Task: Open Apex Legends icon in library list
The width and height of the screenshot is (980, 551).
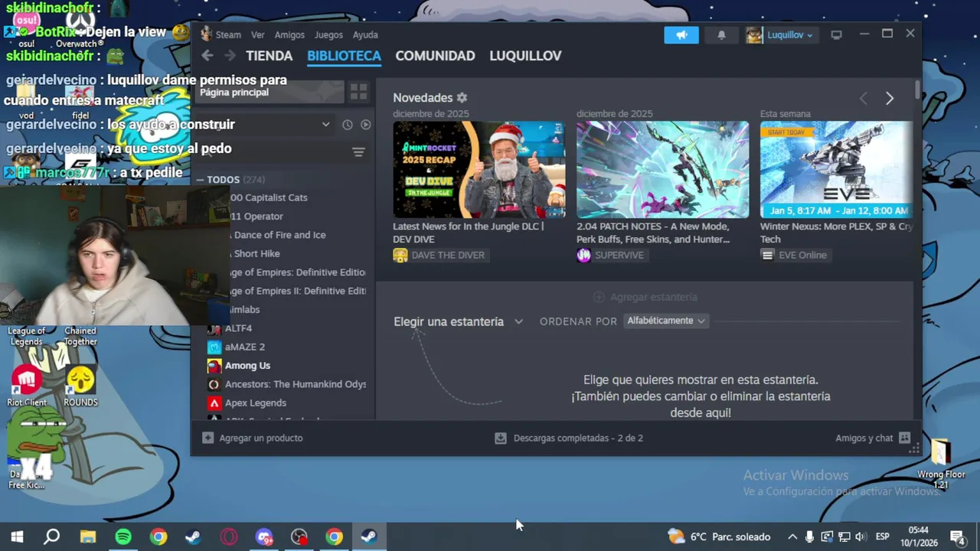Action: point(214,403)
